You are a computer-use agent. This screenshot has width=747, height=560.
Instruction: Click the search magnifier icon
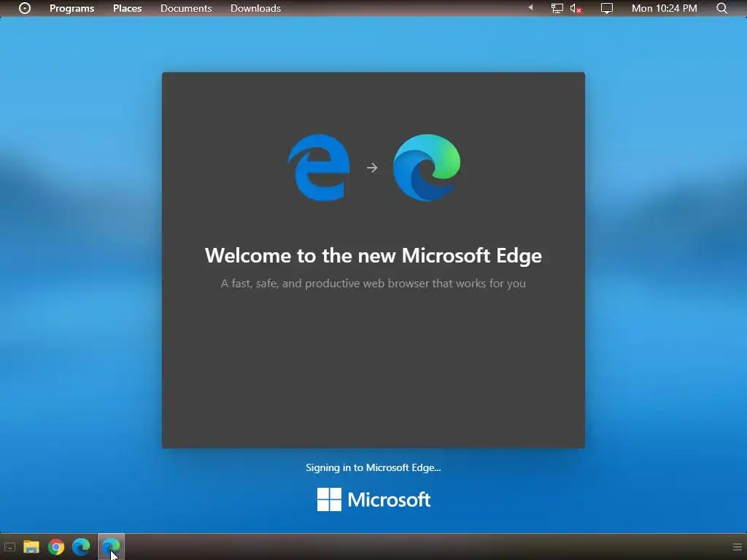[722, 8]
